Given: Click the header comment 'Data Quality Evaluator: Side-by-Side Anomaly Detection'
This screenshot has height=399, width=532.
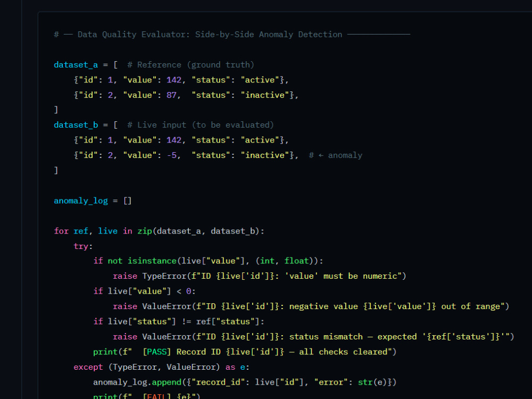Looking at the screenshot, I should 210,35.
